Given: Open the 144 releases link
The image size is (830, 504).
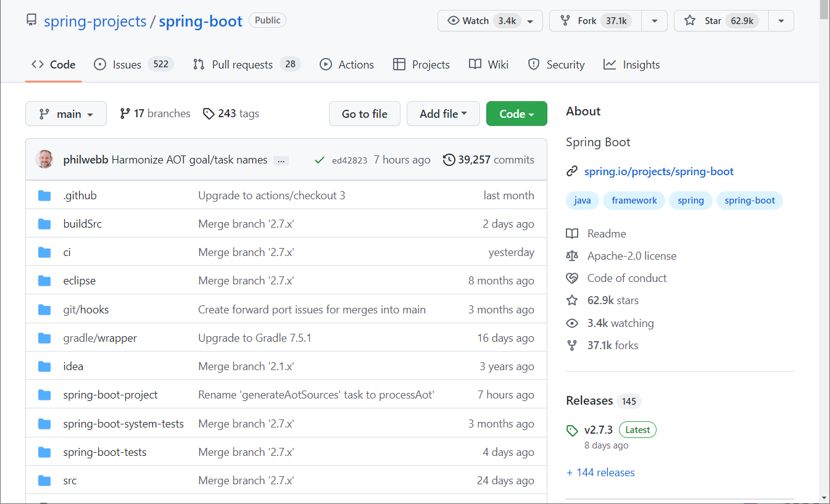Looking at the screenshot, I should pos(600,472).
